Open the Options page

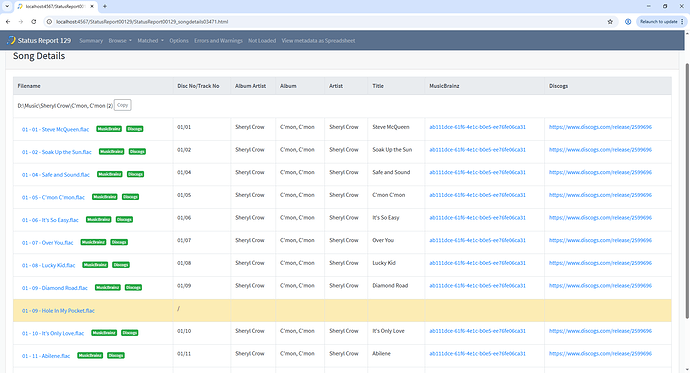[179, 40]
